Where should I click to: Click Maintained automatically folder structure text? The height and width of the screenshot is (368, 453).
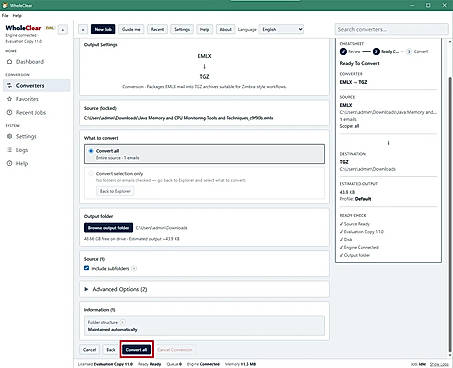point(112,330)
